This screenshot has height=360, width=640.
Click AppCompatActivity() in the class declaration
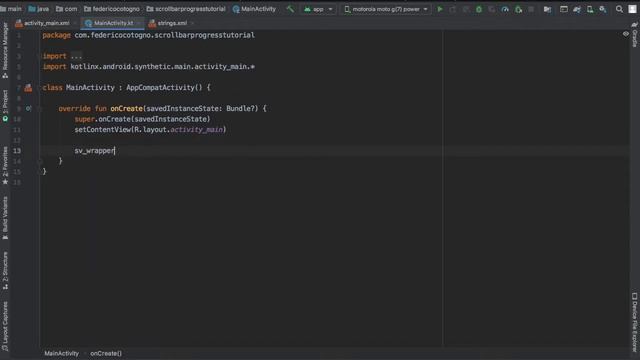pyautogui.click(x=164, y=88)
